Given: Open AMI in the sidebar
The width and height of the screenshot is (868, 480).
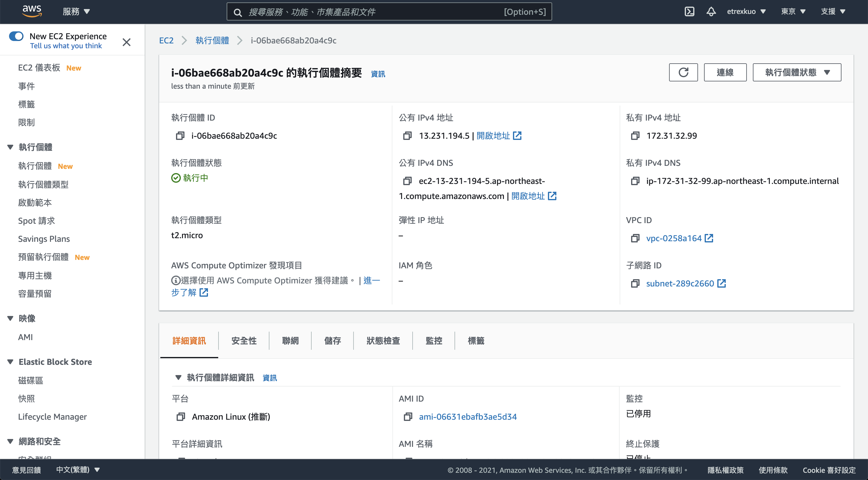Looking at the screenshot, I should click(25, 337).
